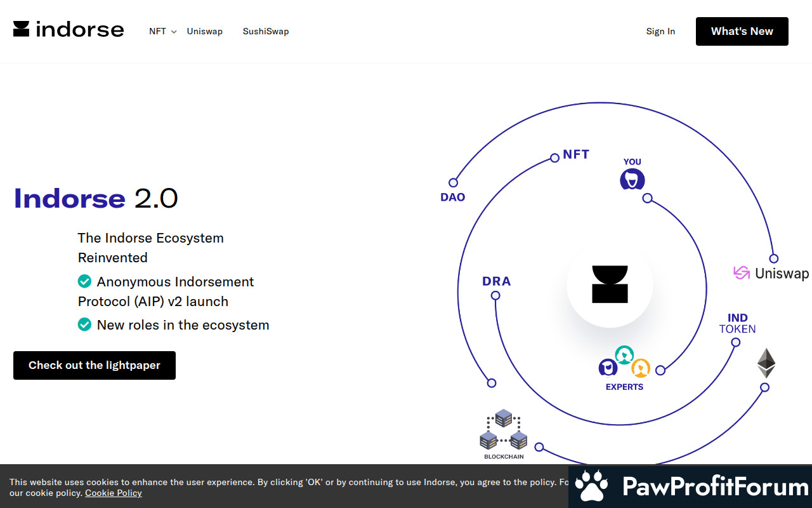
Task: Expand the NFT dropdown menu
Action: [157, 31]
